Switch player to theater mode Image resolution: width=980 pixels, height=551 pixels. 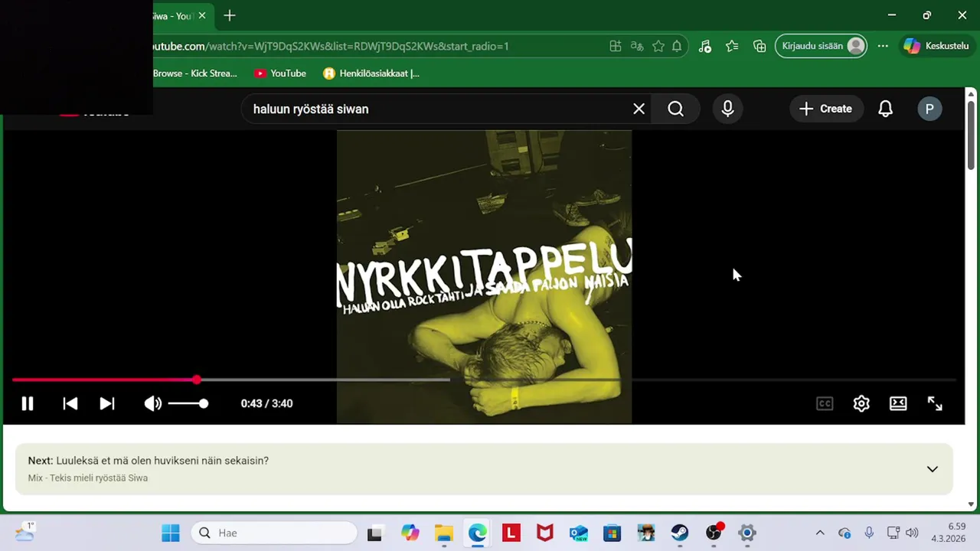click(898, 403)
